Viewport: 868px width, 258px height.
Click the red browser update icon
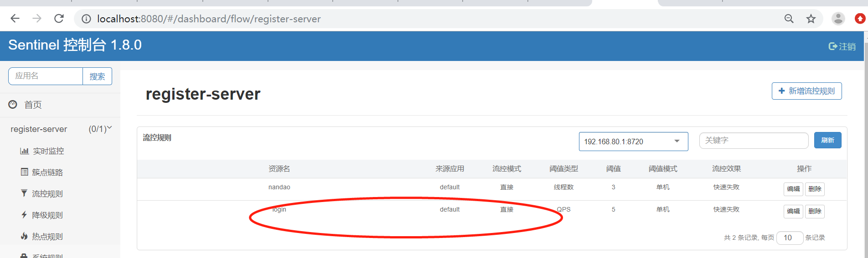(x=860, y=19)
